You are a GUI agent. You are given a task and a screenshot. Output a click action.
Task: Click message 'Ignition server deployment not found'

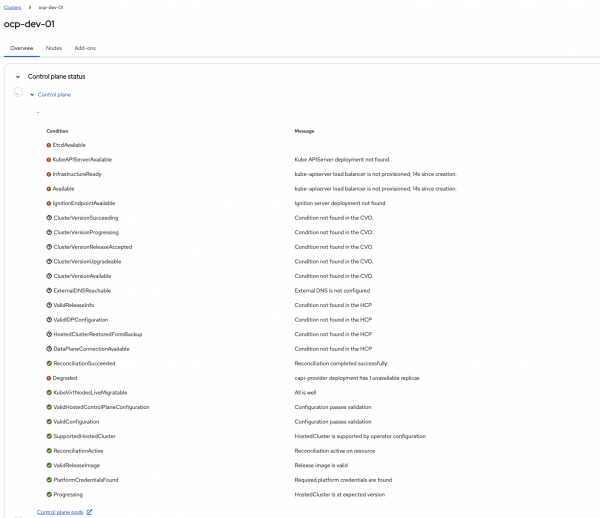click(340, 204)
